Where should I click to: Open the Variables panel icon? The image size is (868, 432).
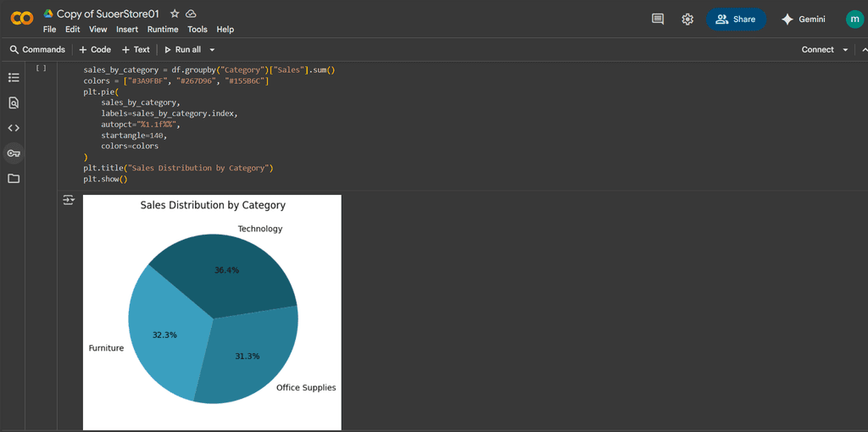14,128
